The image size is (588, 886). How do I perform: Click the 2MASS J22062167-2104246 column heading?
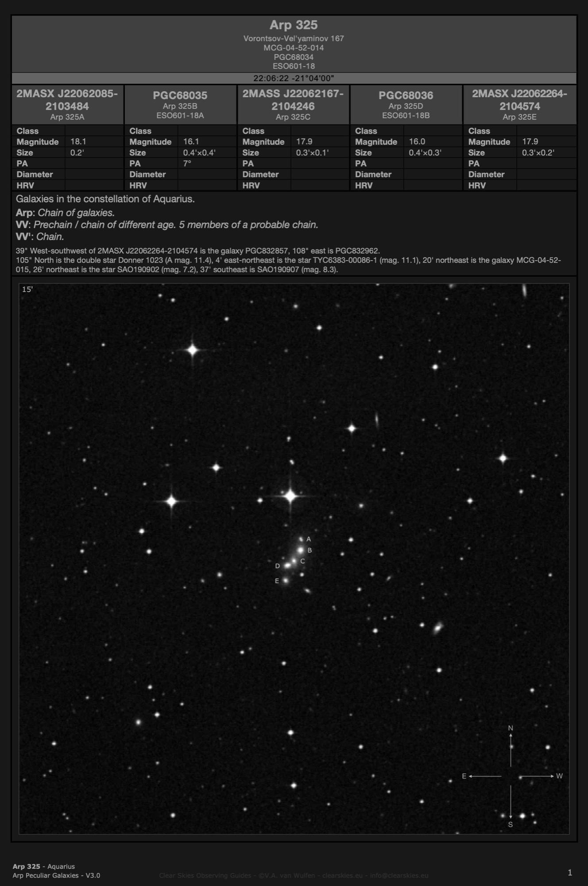pyautogui.click(x=293, y=100)
